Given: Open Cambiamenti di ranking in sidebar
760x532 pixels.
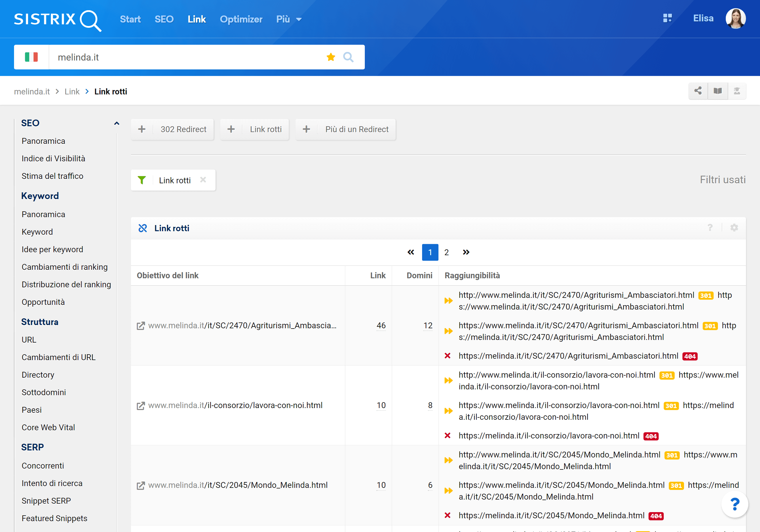Looking at the screenshot, I should (x=65, y=267).
